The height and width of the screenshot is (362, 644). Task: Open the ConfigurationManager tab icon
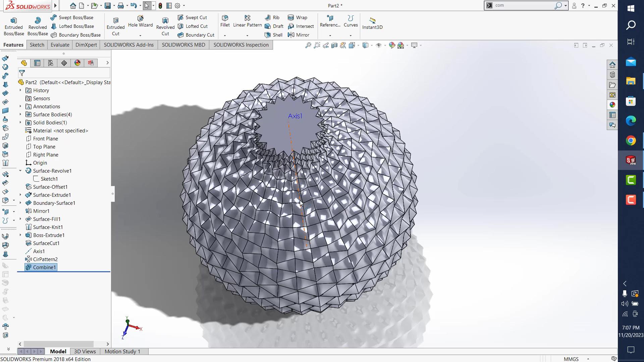pos(51,63)
